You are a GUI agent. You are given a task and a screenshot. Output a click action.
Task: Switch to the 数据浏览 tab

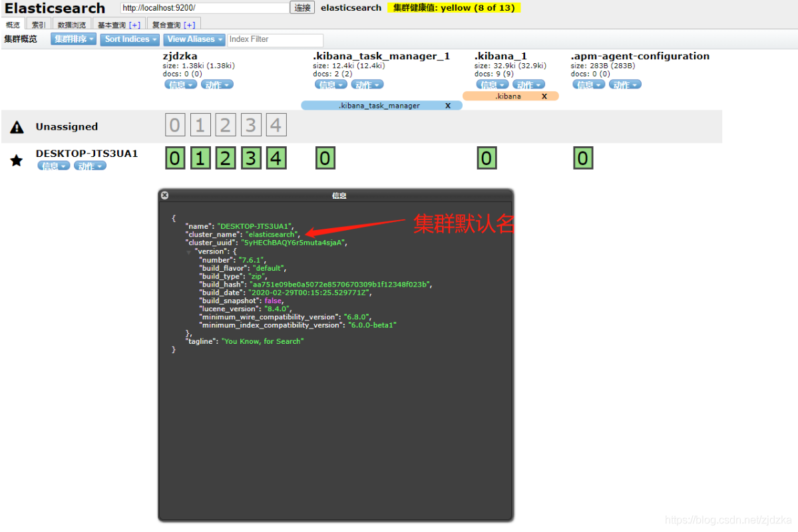(72, 25)
